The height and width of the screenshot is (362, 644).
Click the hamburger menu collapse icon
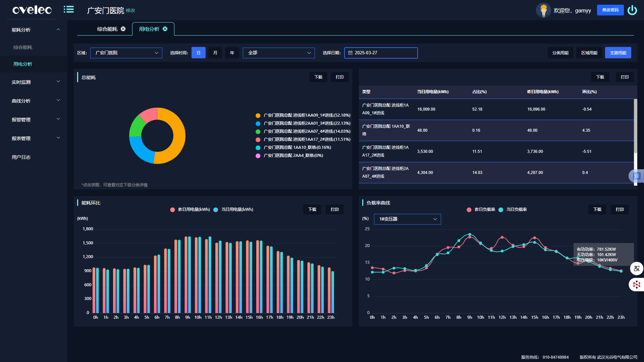point(69,9)
